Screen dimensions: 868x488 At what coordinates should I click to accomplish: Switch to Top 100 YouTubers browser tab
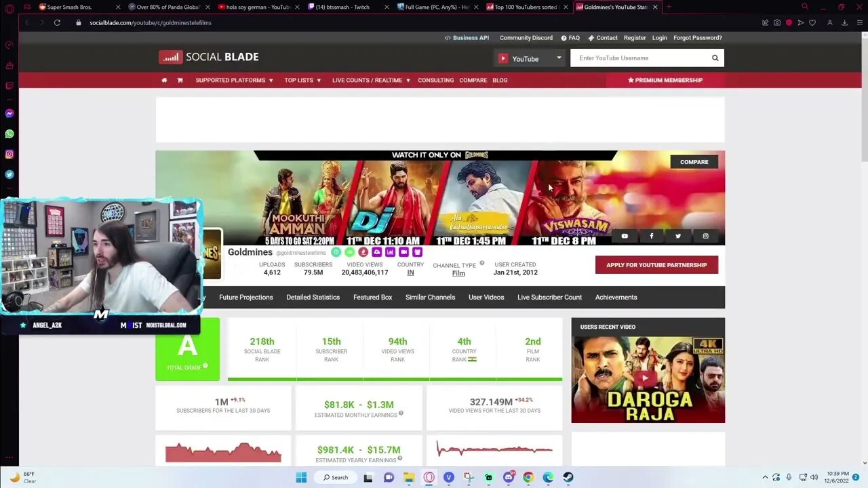(527, 7)
